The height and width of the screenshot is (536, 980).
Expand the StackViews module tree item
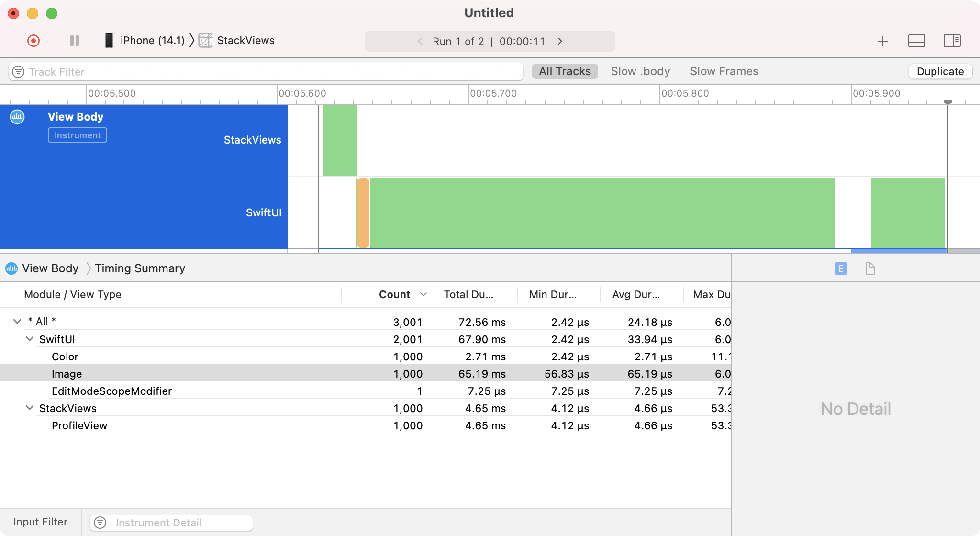30,408
